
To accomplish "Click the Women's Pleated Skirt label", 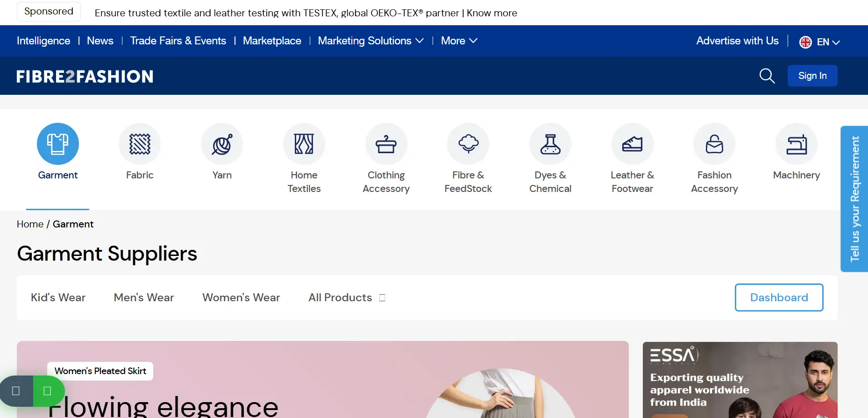I will pyautogui.click(x=100, y=371).
